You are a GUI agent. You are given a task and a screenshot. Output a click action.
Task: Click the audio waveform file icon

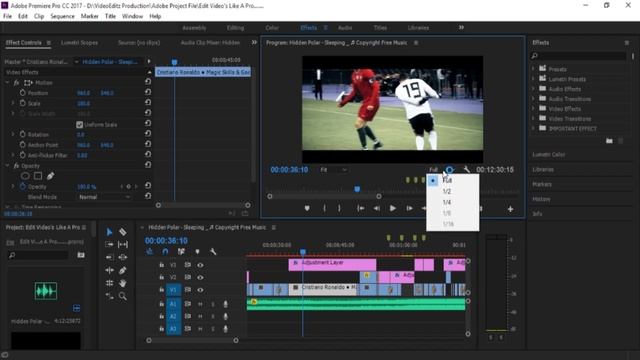coord(46,291)
